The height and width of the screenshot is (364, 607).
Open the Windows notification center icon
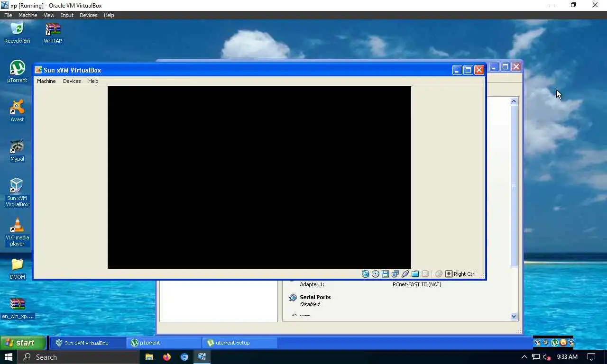591,357
